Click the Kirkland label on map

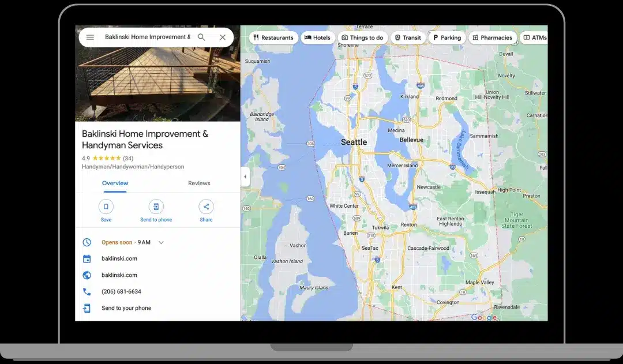click(x=409, y=96)
